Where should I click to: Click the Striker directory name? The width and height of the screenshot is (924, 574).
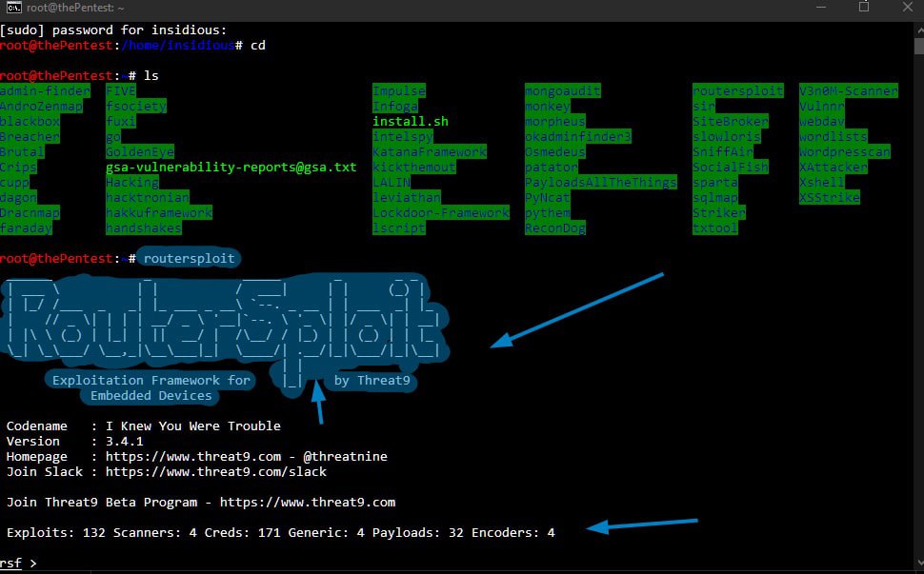(x=719, y=213)
